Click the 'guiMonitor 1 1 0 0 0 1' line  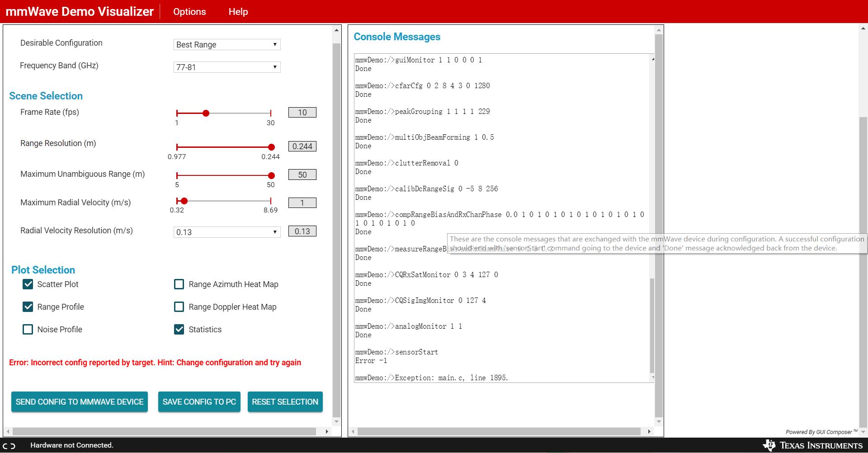[x=419, y=60]
